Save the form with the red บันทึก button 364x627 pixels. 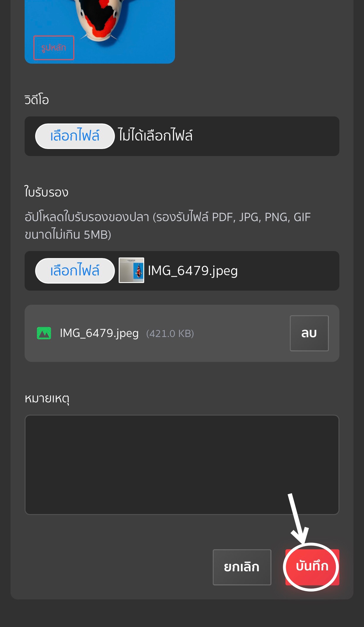tap(312, 567)
